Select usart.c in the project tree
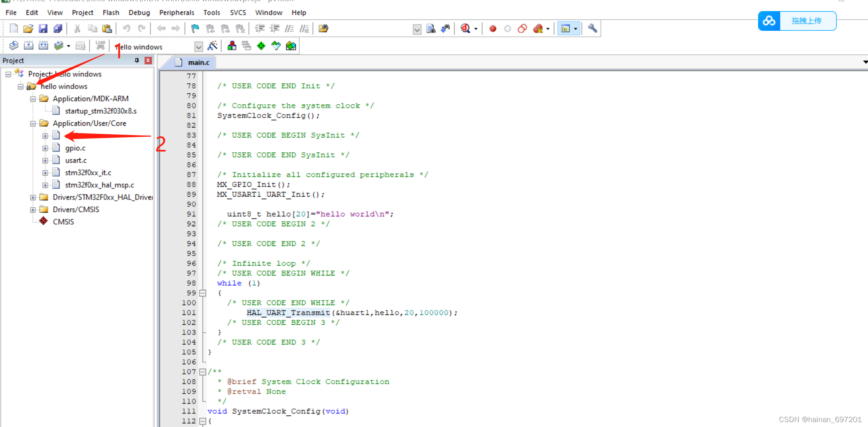868x427 pixels. pyautogui.click(x=75, y=160)
